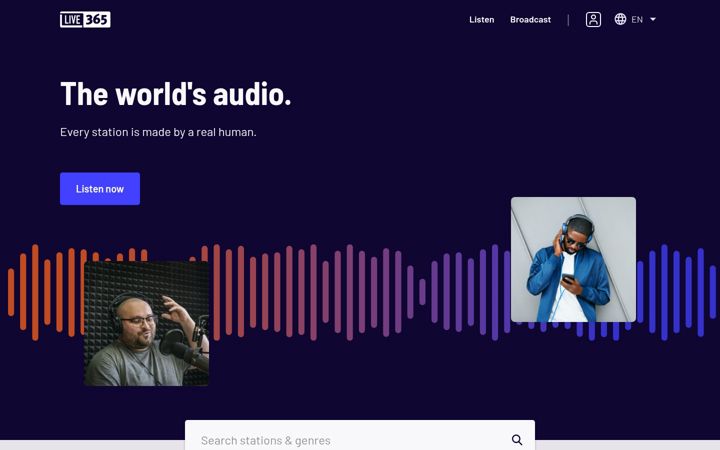Click "The world's audio." heading
The width and height of the screenshot is (720, 450).
coord(176,95)
